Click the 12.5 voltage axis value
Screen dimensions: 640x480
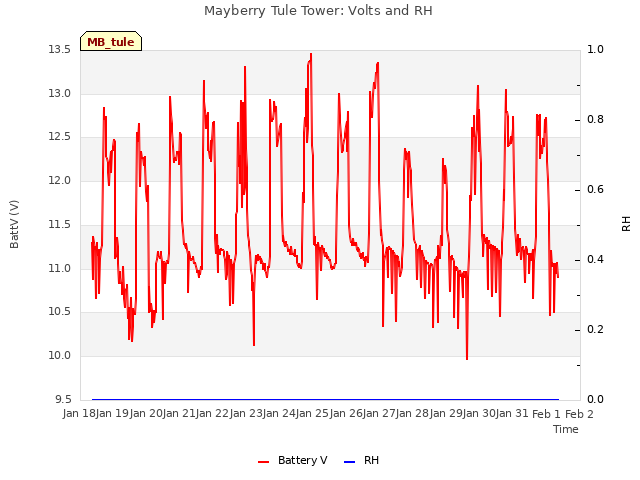coord(59,137)
